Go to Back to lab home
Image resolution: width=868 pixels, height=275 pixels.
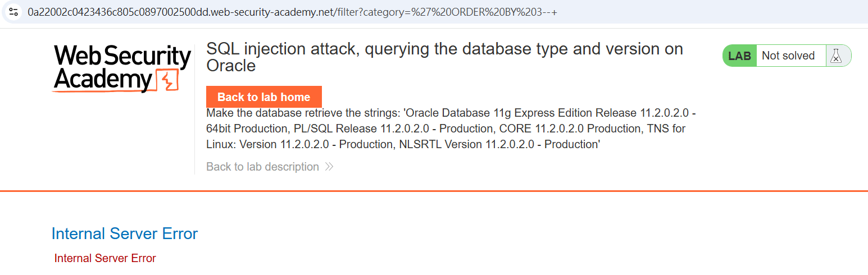[x=264, y=97]
